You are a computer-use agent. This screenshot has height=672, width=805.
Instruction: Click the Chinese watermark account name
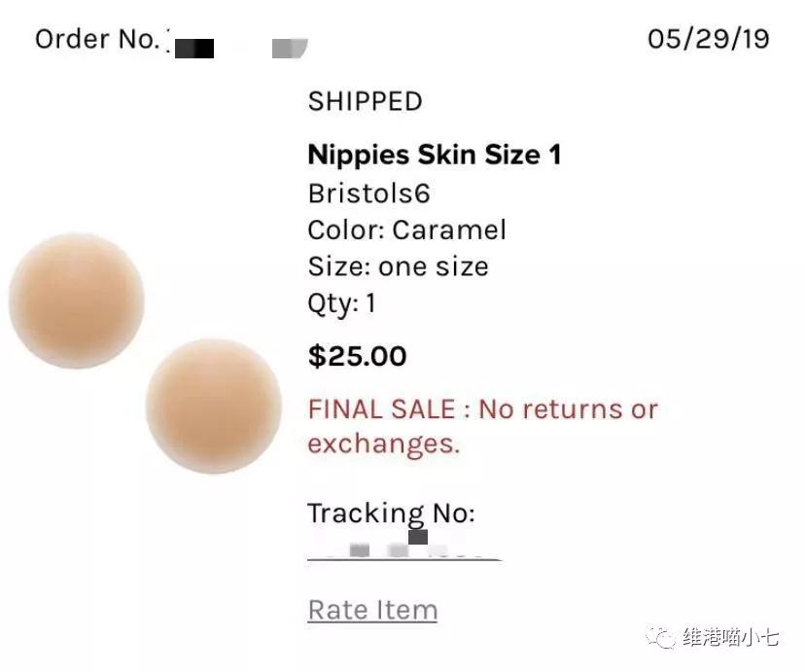point(730,637)
